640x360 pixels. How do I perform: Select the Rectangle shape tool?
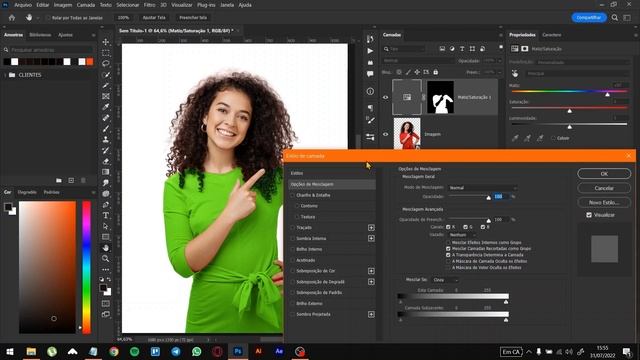(106, 237)
